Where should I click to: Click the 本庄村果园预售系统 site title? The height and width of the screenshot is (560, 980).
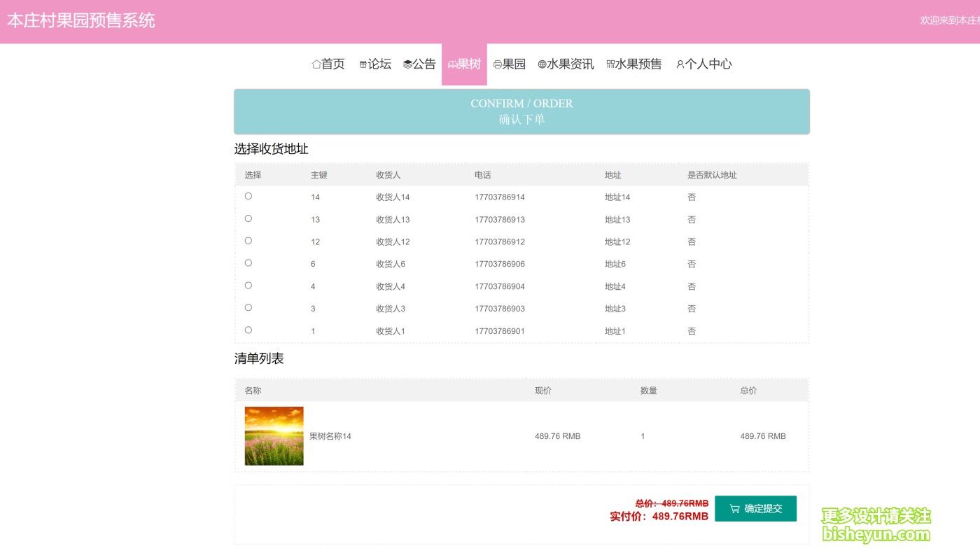click(81, 20)
